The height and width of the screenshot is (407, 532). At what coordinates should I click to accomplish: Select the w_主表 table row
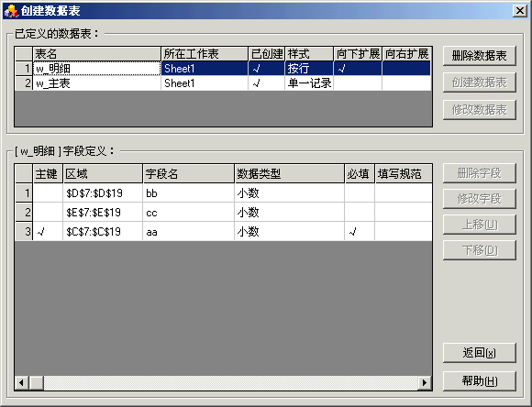tap(223, 83)
